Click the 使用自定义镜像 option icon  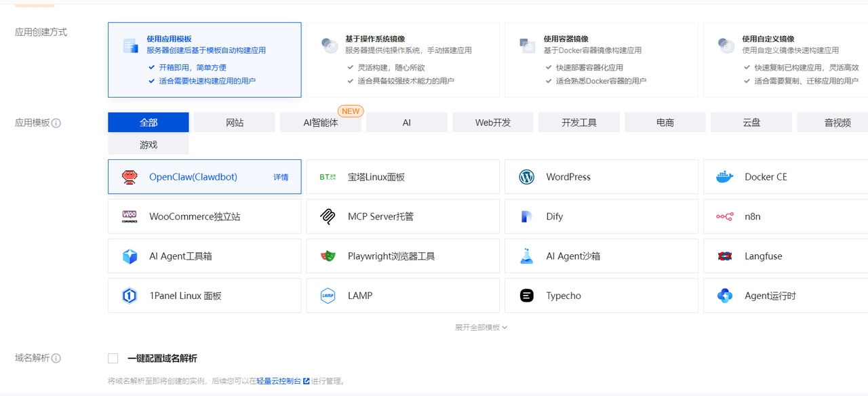(726, 45)
